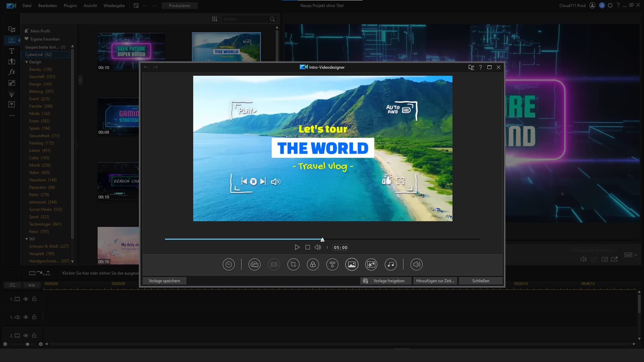This screenshot has height=362, width=644.
Task: Click the Suchen search field
Action: click(245, 19)
